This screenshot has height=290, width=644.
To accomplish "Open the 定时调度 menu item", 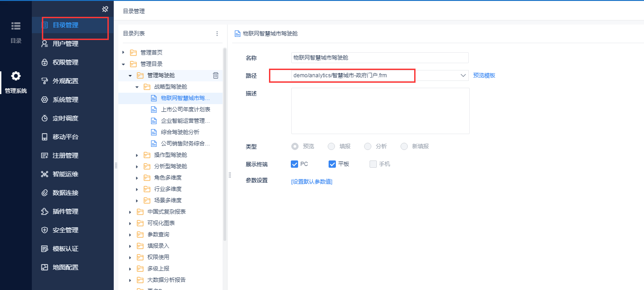I will coord(73,118).
